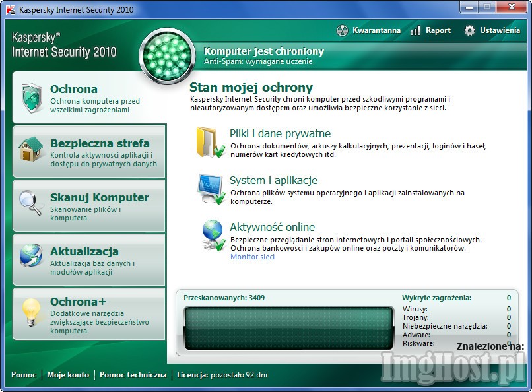
Task: Go to the Ochrona+ tab
Action: [89, 314]
